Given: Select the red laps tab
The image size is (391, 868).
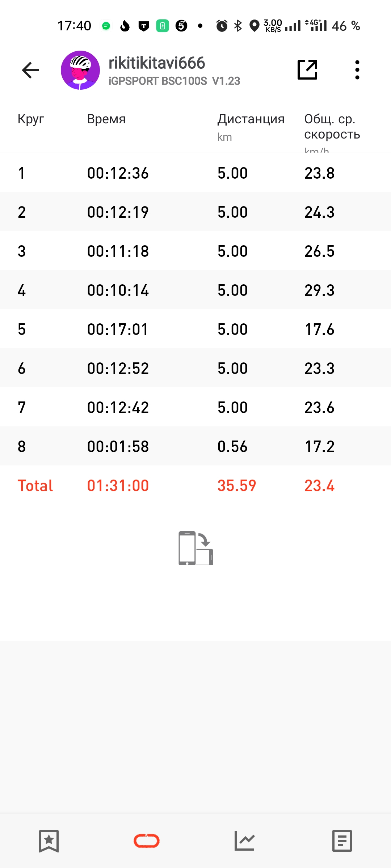Looking at the screenshot, I should pyautogui.click(x=147, y=841).
